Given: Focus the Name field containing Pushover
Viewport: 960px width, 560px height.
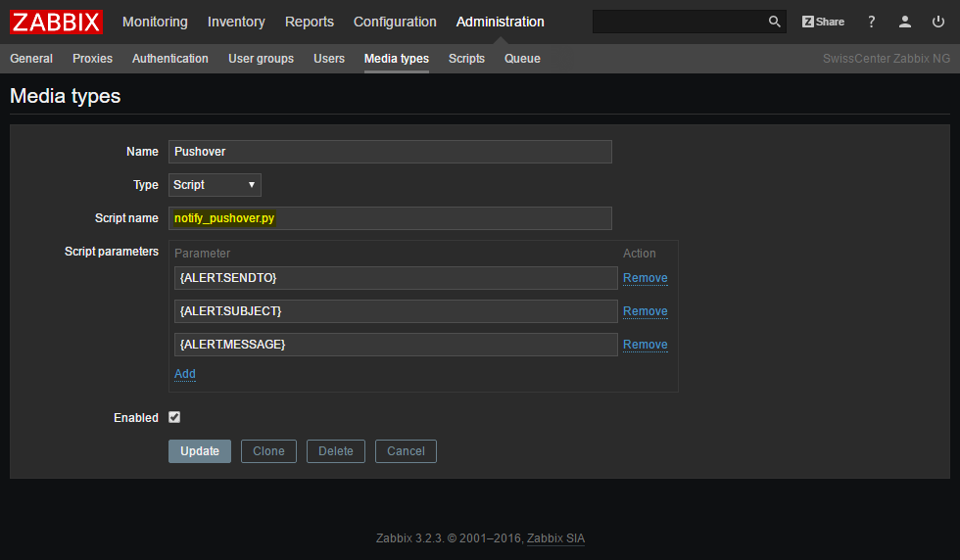Looking at the screenshot, I should pyautogui.click(x=390, y=152).
